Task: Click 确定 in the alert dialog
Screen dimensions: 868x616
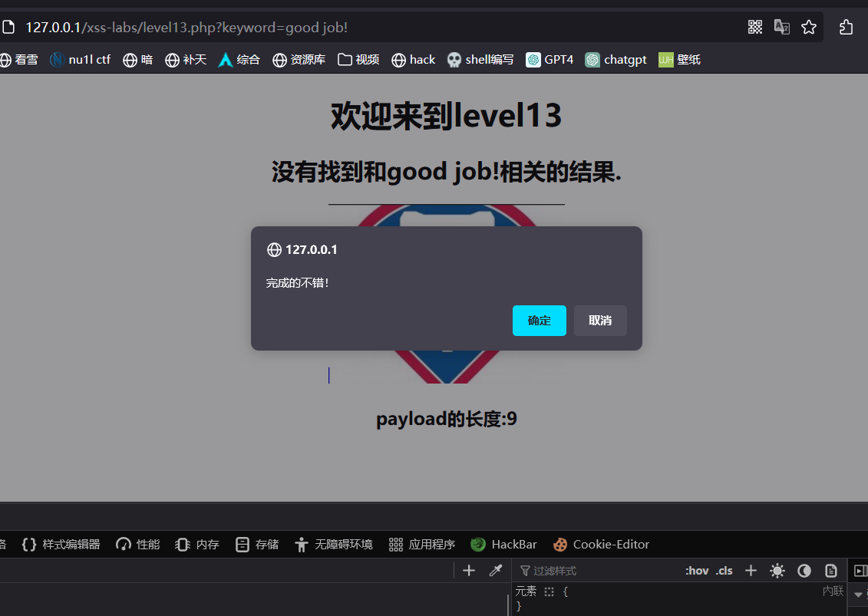Action: pos(539,320)
